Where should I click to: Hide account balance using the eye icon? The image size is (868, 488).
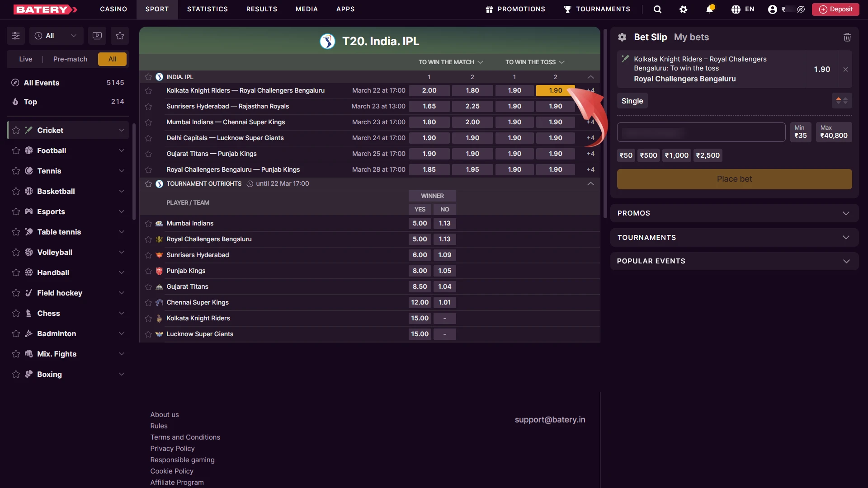[x=801, y=9]
